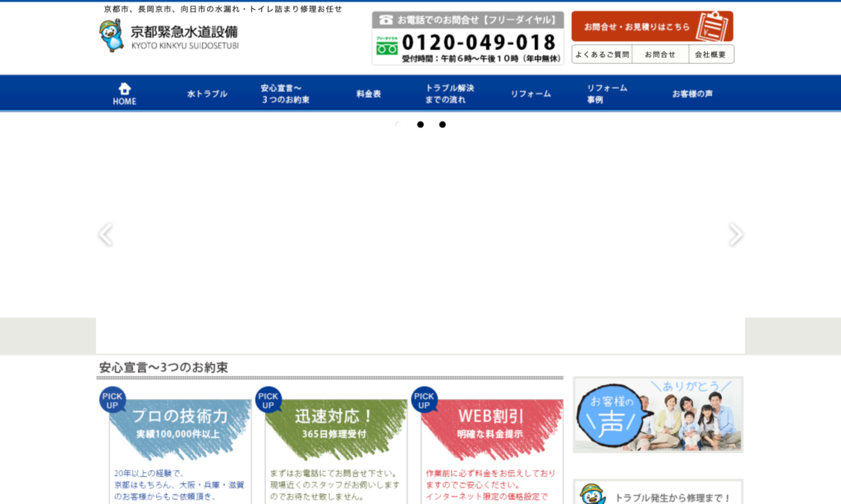The height and width of the screenshot is (504, 841).
Task: Click the header tagline 京都市、長岡京市、向日市の水漏れ
Action: [223, 9]
